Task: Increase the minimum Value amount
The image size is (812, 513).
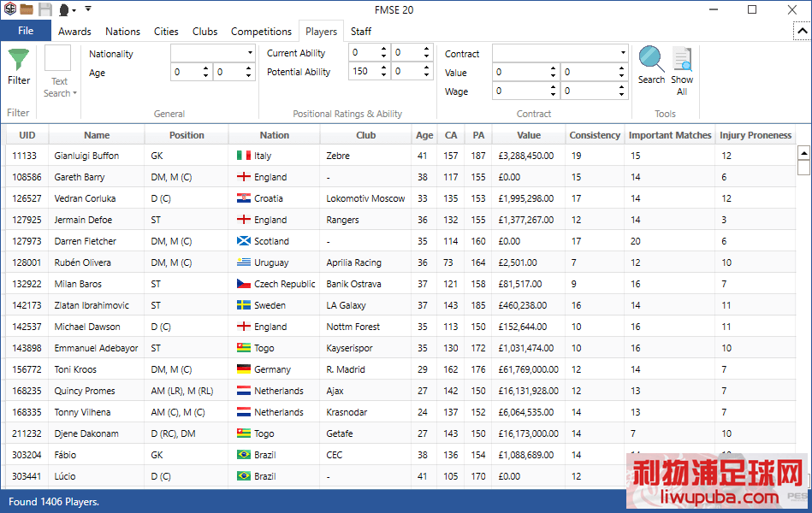Action: (x=553, y=68)
